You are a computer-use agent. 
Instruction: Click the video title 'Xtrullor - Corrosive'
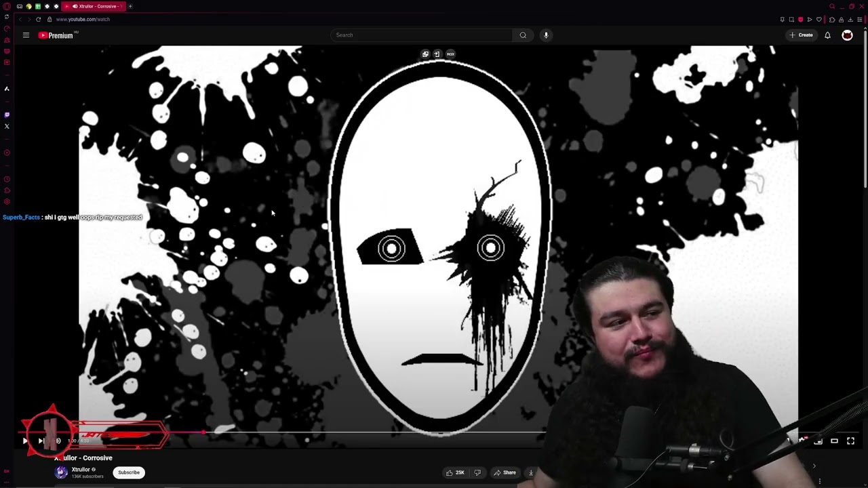83,458
